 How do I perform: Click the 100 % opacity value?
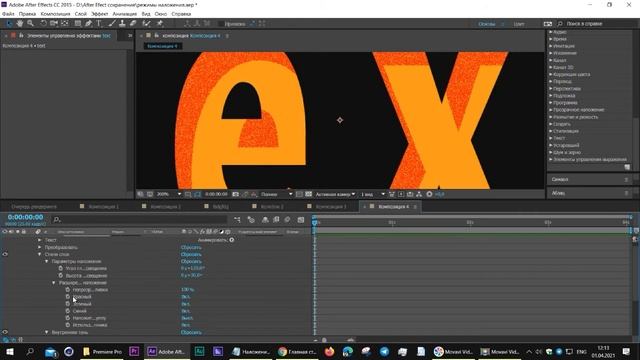tap(187, 290)
